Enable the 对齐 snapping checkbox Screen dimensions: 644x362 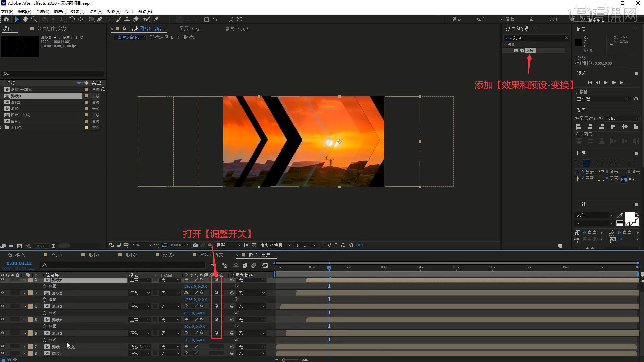pyautogui.click(x=207, y=20)
